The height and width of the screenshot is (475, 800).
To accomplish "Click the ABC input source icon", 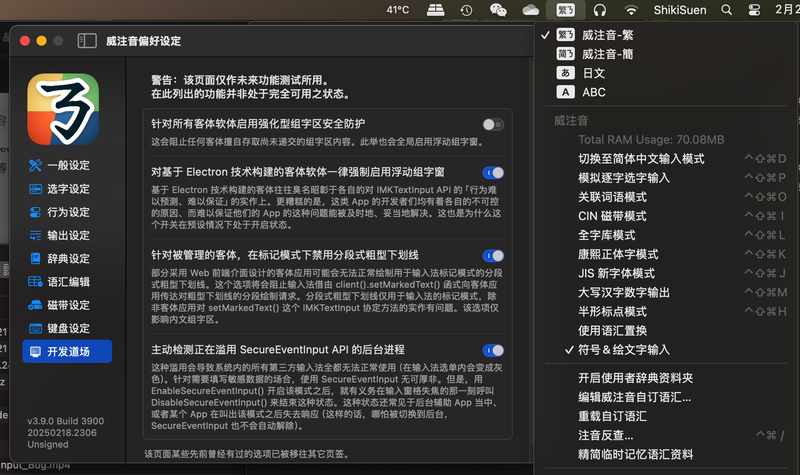I will (x=565, y=92).
